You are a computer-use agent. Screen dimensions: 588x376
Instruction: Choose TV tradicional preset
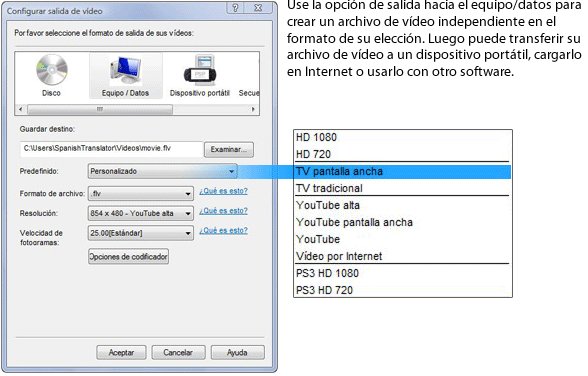(402, 188)
